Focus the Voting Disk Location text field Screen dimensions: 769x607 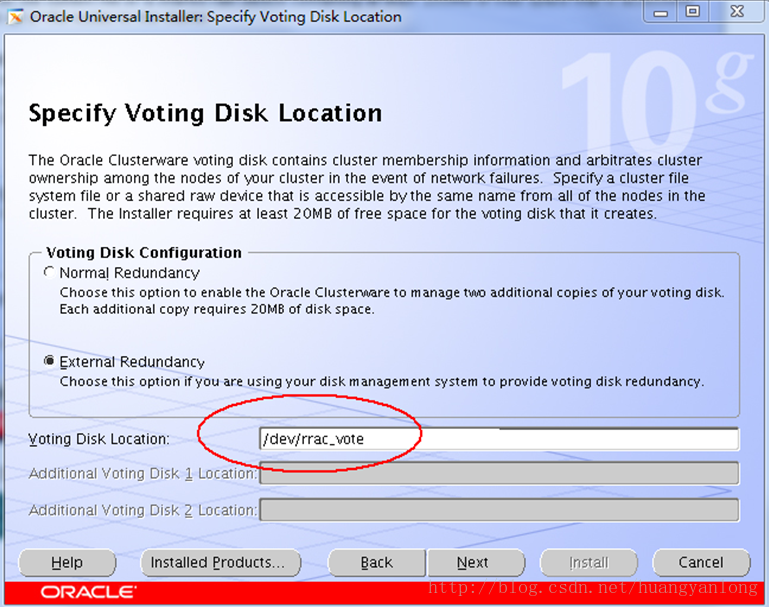pyautogui.click(x=498, y=439)
